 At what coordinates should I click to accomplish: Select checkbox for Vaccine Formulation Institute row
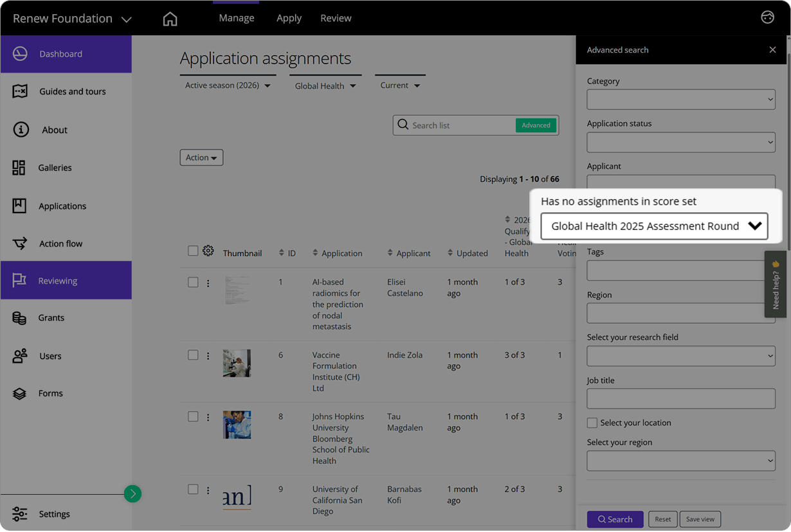point(193,355)
